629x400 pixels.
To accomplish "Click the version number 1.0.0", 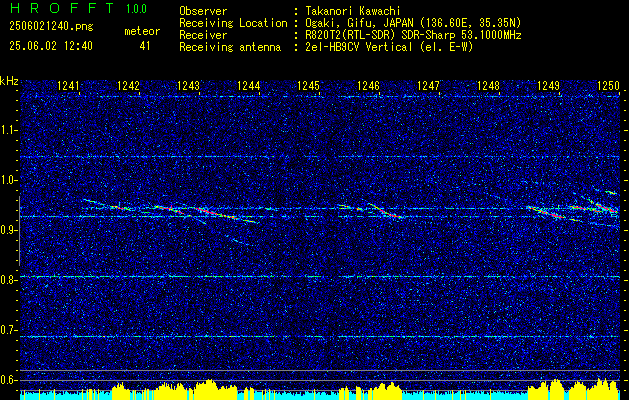I will point(136,9).
